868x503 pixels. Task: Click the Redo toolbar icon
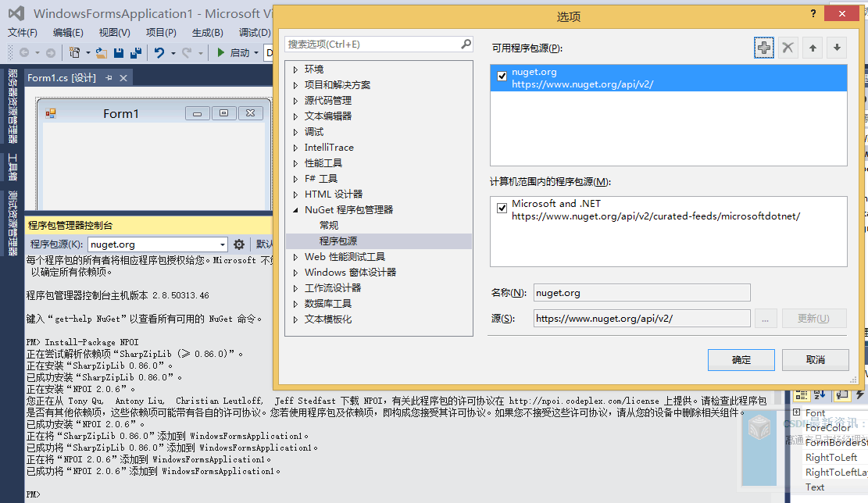(187, 52)
